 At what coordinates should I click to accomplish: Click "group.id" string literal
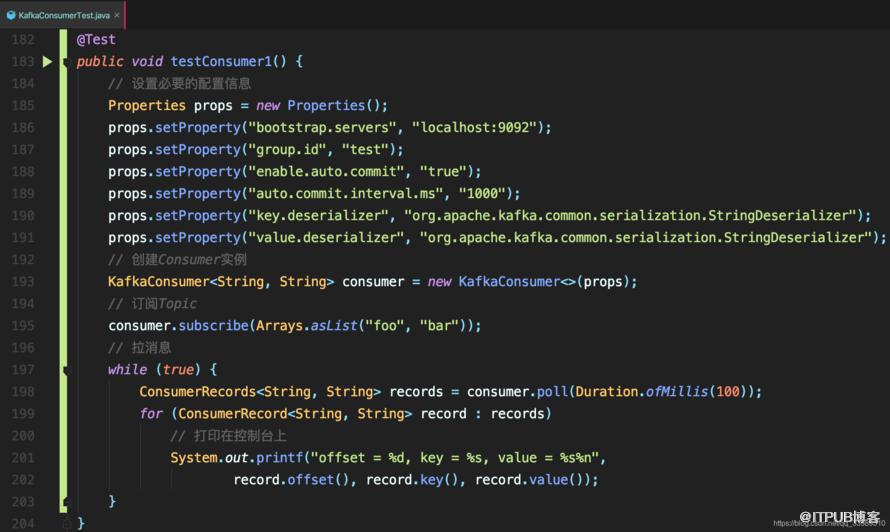coord(287,150)
